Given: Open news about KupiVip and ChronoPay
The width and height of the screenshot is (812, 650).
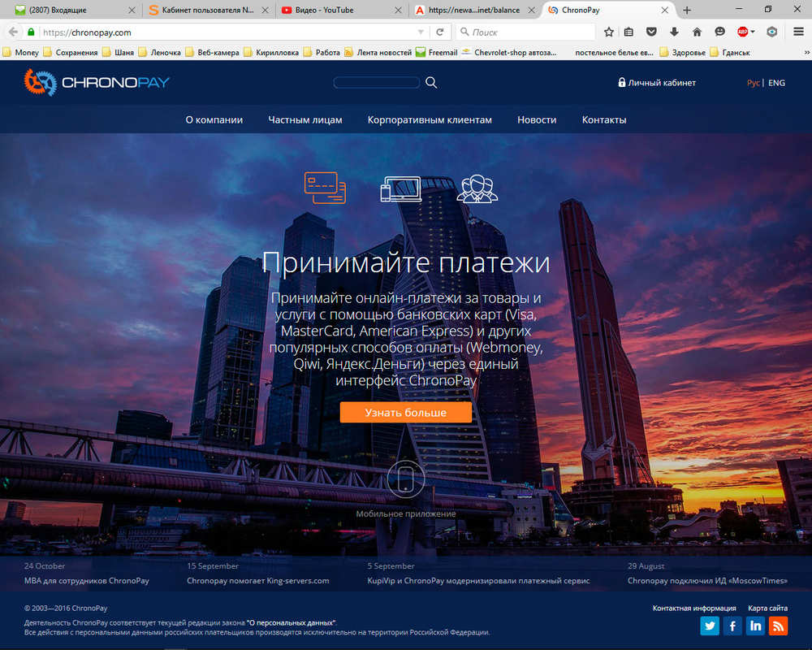Looking at the screenshot, I should click(x=478, y=581).
